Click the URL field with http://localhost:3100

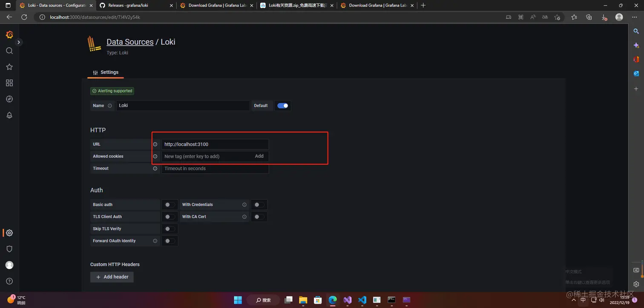[215, 144]
